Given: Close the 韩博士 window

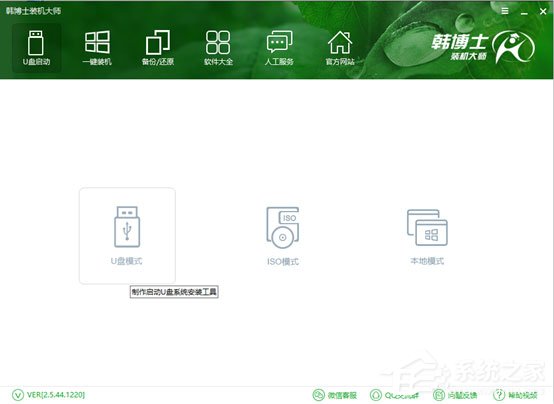Looking at the screenshot, I should tap(543, 11).
